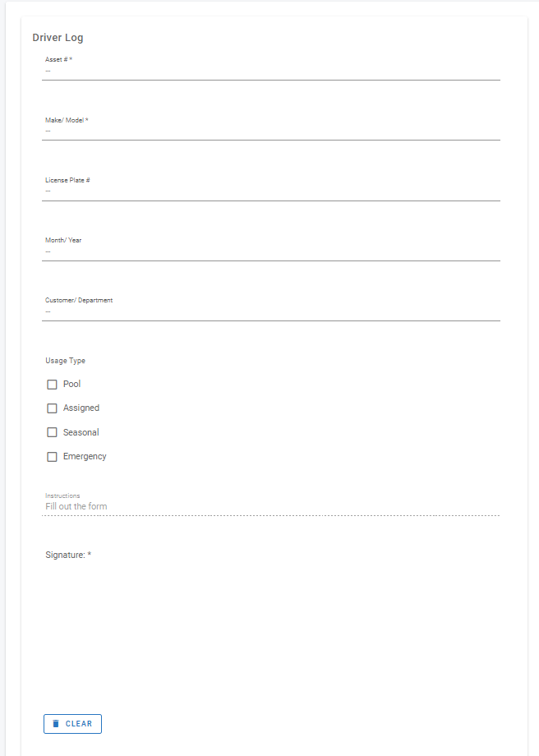Focus the Customer/ Department field

(x=271, y=311)
